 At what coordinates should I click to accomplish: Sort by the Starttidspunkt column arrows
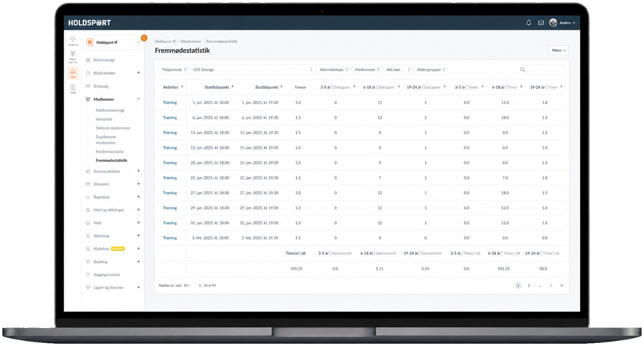[x=232, y=87]
